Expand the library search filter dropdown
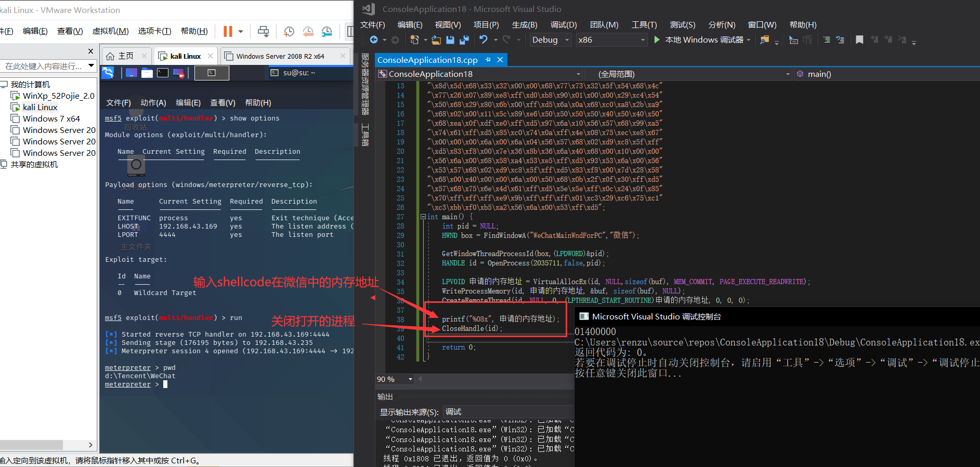Viewport: 980px width, 467px height. pyautogui.click(x=92, y=66)
